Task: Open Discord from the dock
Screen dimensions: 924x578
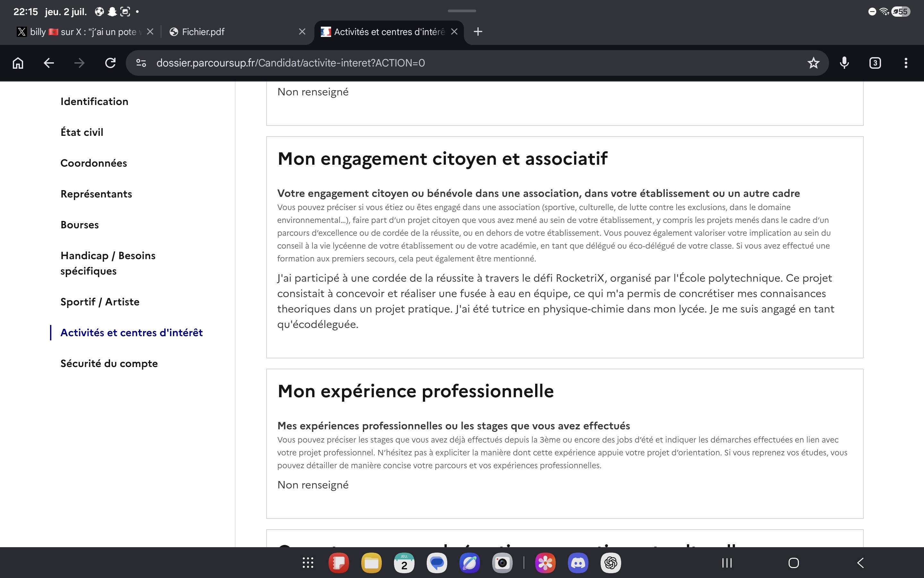Action: pyautogui.click(x=578, y=563)
